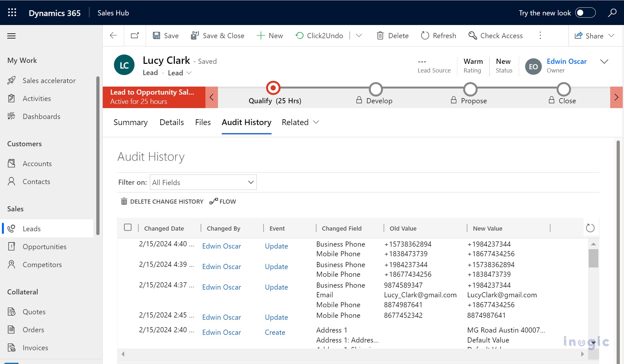Toggle the 'Try the new look' switch

point(585,13)
